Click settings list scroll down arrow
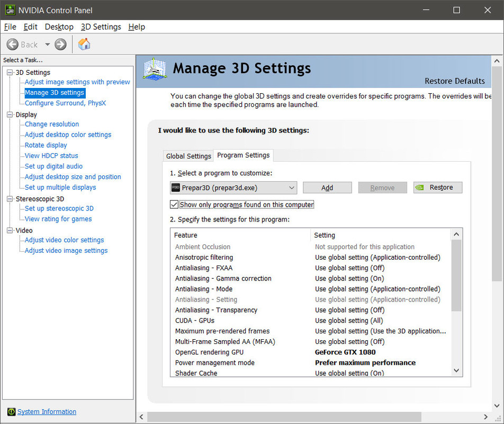This screenshot has width=504, height=424. tap(456, 370)
